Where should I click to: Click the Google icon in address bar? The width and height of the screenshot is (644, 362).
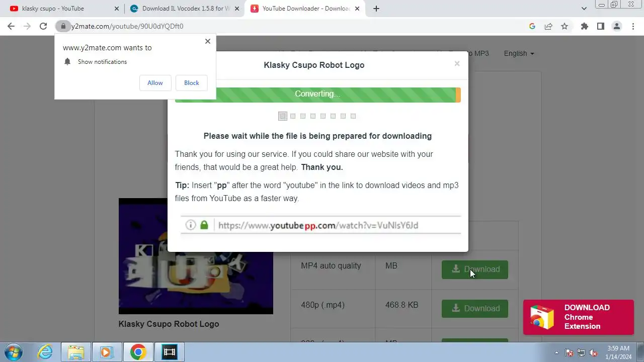[x=532, y=26]
